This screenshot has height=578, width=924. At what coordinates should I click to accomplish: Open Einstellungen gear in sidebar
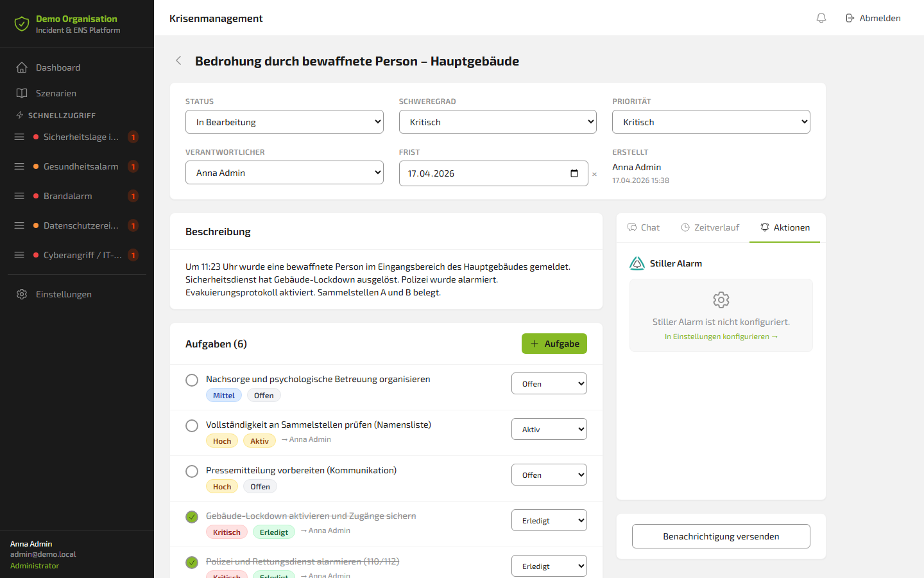22,294
